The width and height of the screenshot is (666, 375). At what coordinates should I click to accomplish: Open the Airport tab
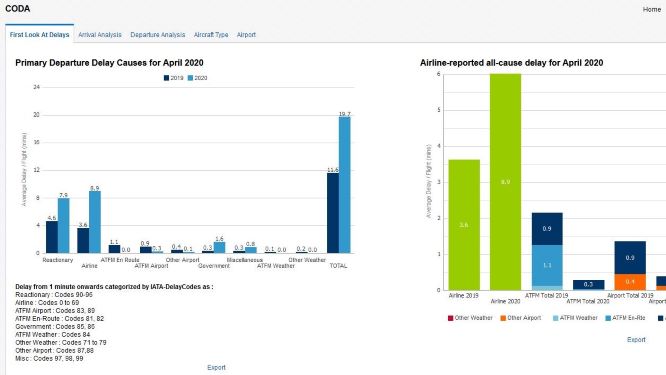[x=246, y=35]
